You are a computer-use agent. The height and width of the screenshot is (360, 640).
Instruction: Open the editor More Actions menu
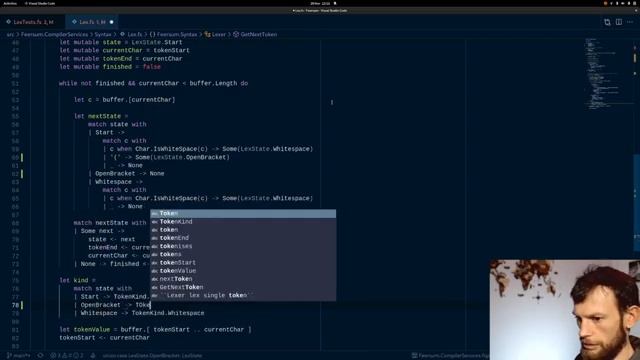630,22
